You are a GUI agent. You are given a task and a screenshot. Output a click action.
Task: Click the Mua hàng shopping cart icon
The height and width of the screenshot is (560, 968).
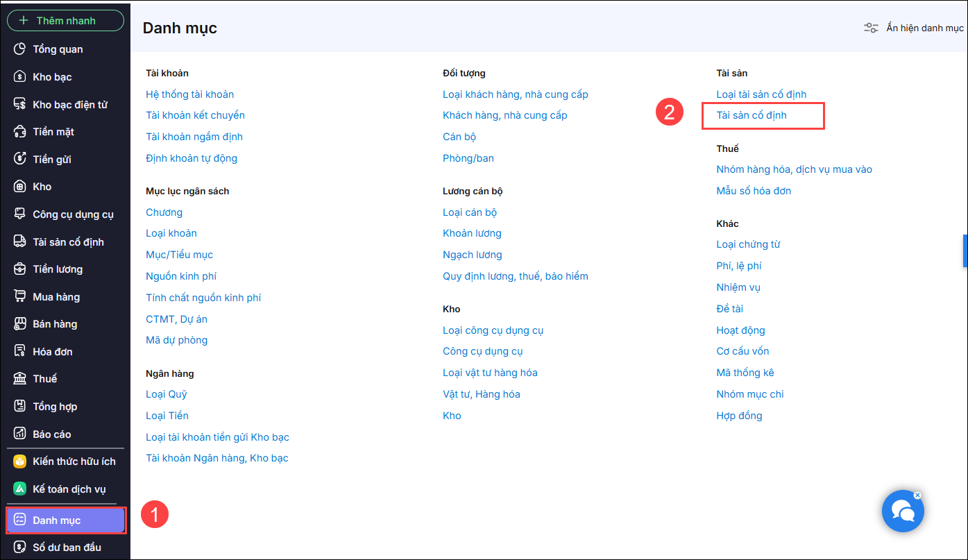click(19, 296)
